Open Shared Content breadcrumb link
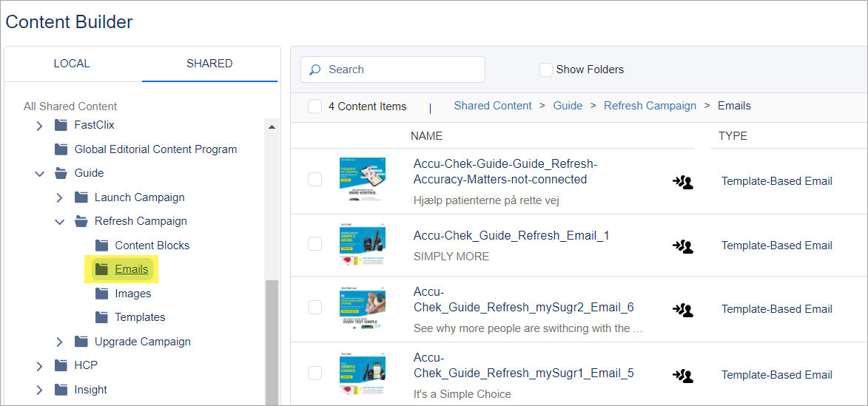Screen dimensions: 868x406 pyautogui.click(x=493, y=106)
